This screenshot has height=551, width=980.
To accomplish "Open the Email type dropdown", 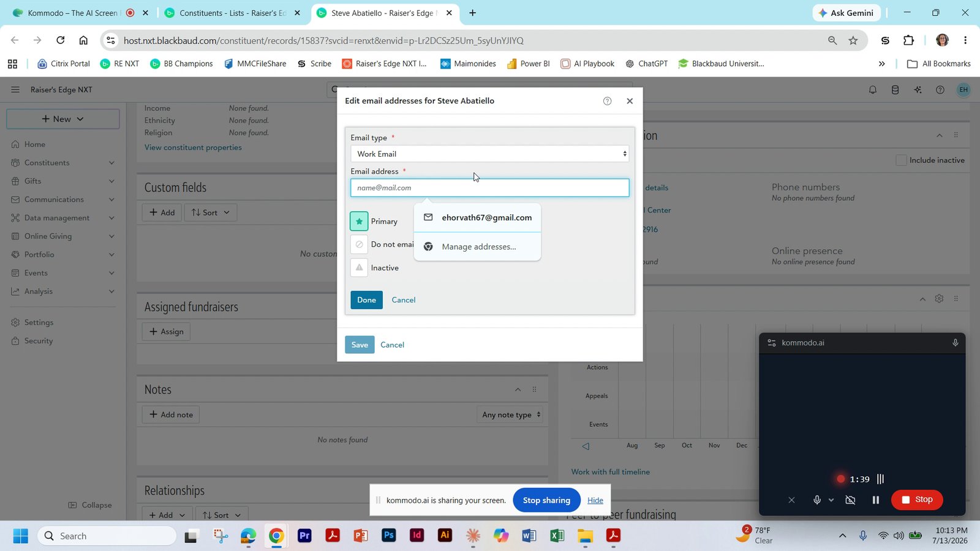I will coord(490,154).
